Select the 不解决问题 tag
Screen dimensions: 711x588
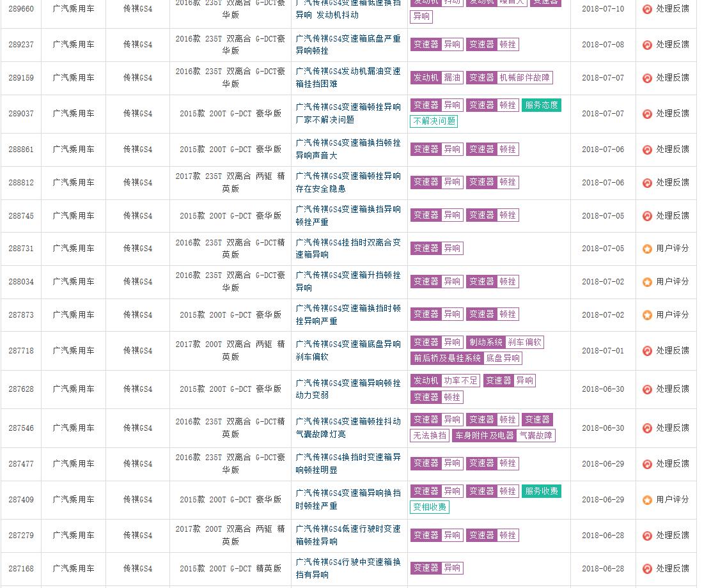point(434,121)
